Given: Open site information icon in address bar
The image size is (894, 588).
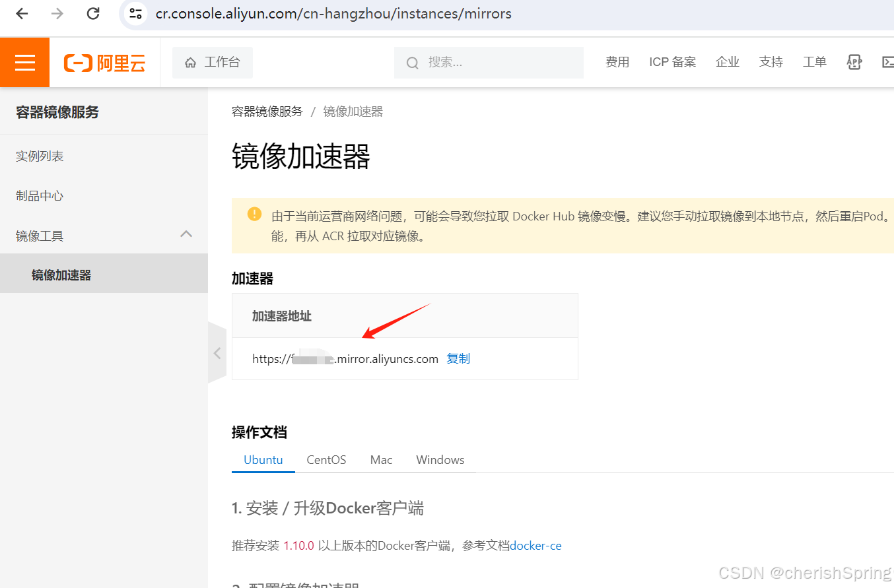Looking at the screenshot, I should click(x=136, y=13).
